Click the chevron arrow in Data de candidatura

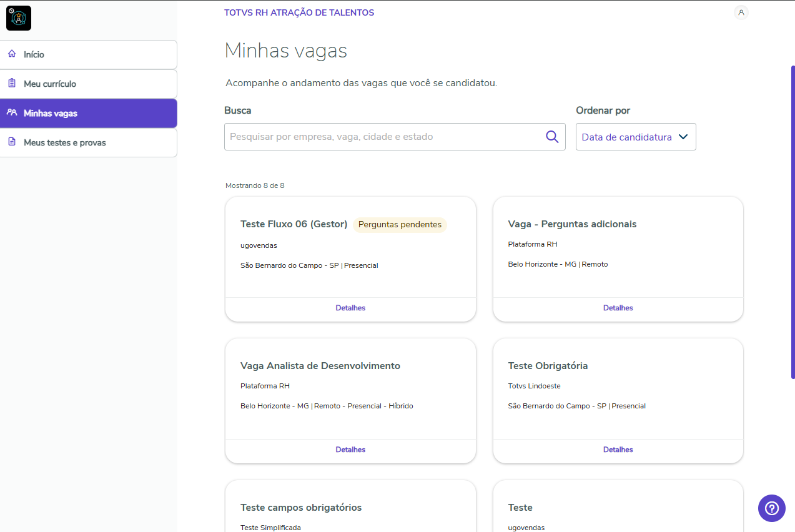[683, 137]
